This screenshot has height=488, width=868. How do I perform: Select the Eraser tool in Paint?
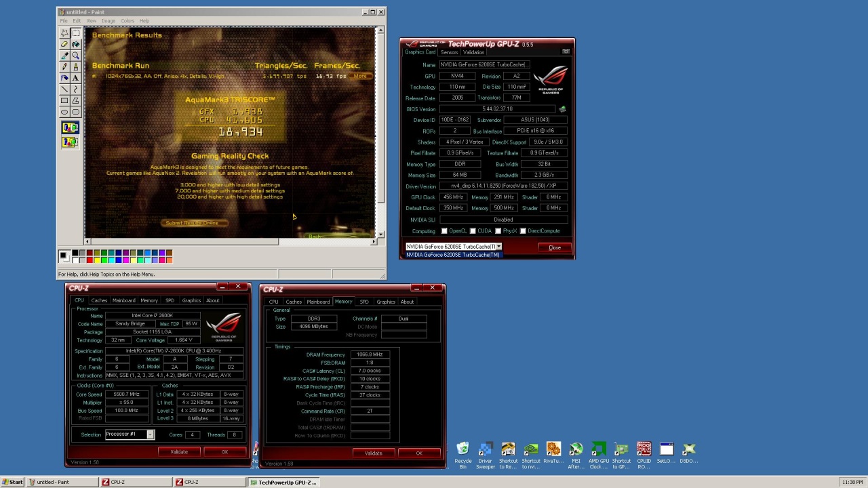point(64,44)
